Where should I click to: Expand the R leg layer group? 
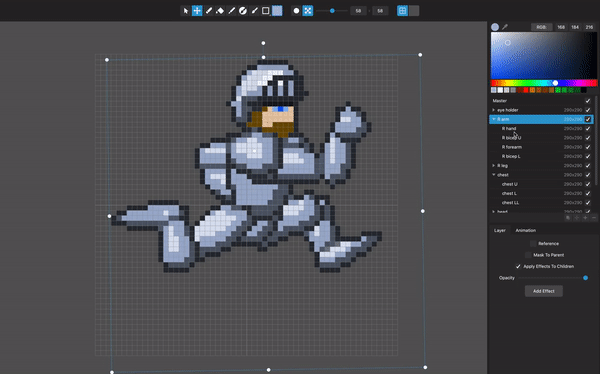tap(494, 166)
